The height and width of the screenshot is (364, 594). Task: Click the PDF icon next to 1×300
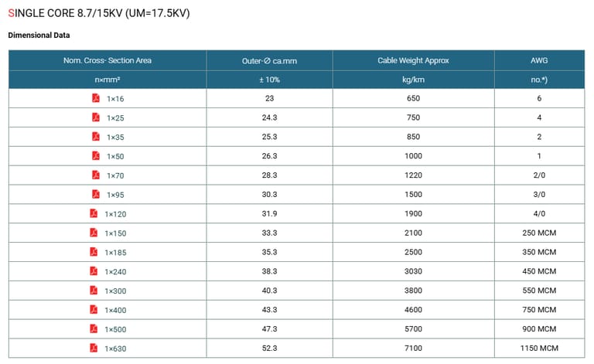pos(94,291)
